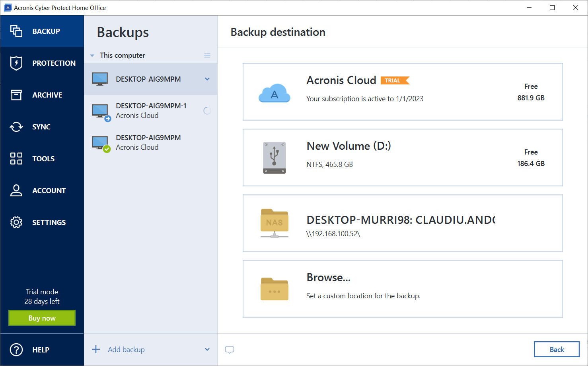Screen dimensions: 588x366
Task: Close the Acronis Cyber Protect window
Action: 575,8
